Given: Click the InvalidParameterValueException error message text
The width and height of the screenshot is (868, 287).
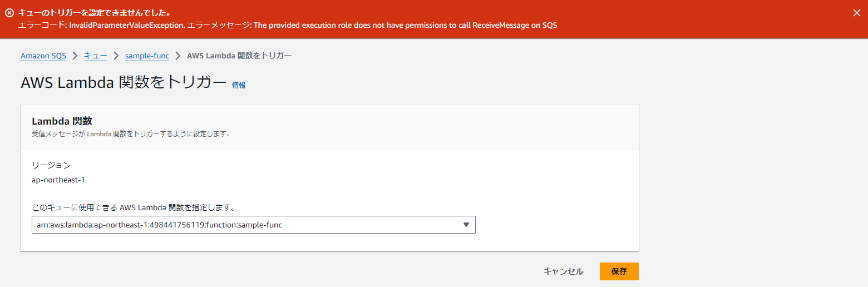Looking at the screenshot, I should pyautogui.click(x=288, y=25).
